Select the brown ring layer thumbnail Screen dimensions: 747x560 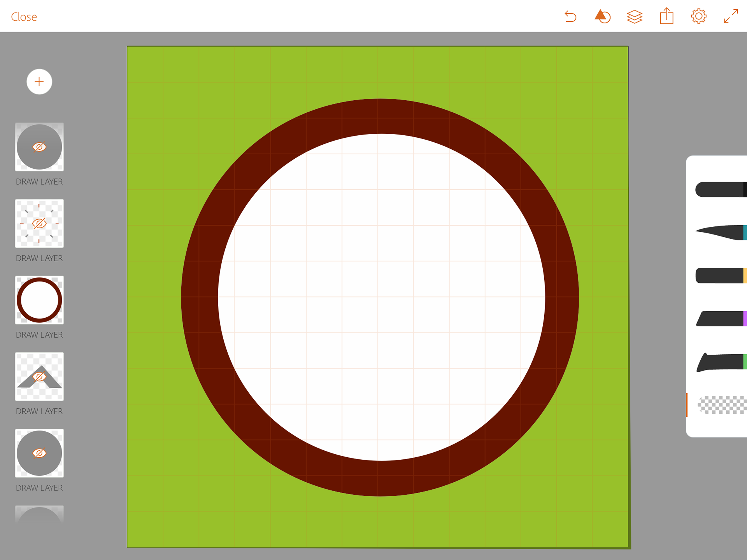(39, 300)
